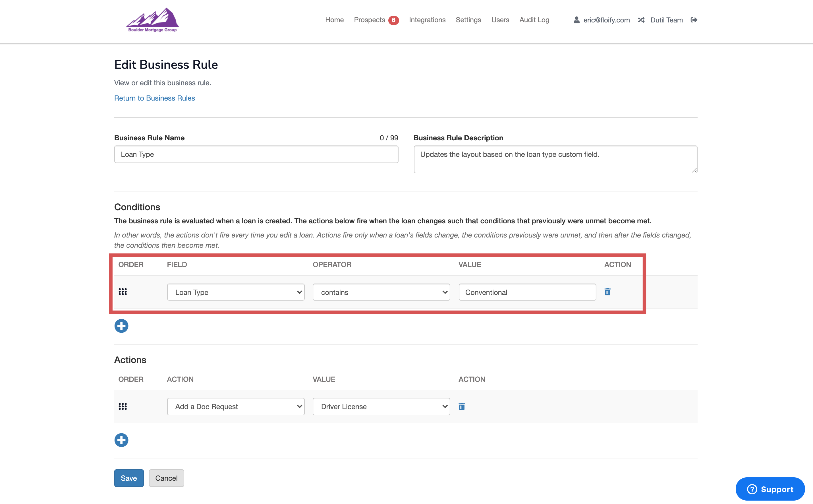Click the red Prospects count badge
The height and width of the screenshot is (504, 813).
393,20
